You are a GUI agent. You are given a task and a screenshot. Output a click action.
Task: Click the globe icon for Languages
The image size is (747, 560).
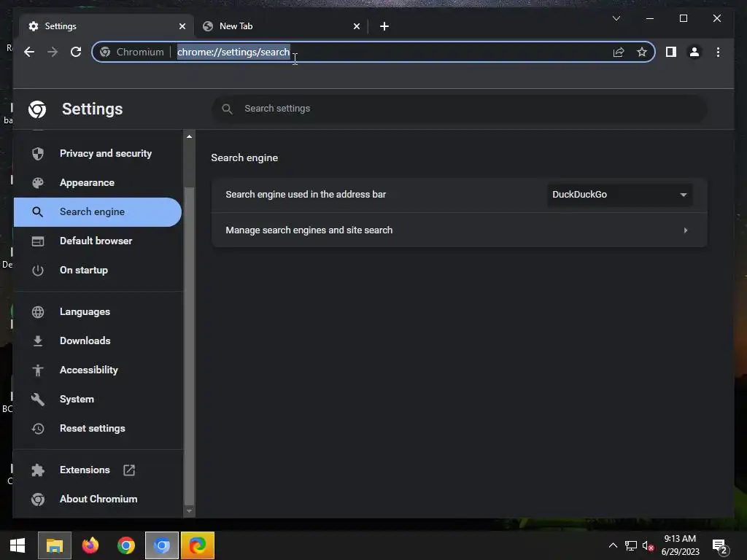(x=38, y=312)
